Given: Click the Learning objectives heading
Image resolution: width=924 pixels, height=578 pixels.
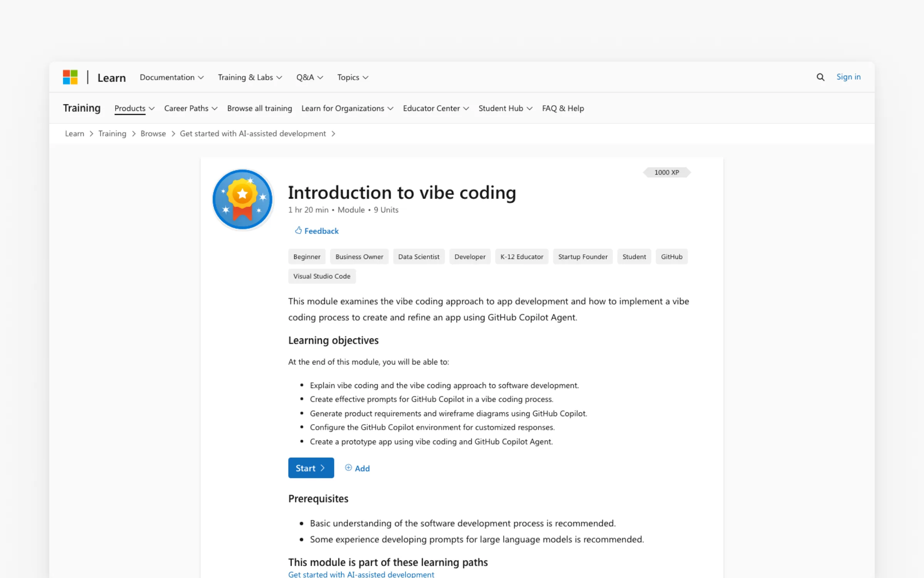Looking at the screenshot, I should [x=333, y=340].
